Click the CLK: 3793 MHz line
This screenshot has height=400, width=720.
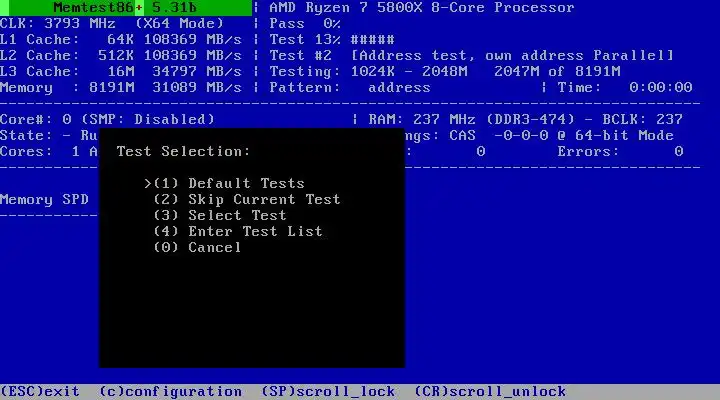[x=112, y=23]
